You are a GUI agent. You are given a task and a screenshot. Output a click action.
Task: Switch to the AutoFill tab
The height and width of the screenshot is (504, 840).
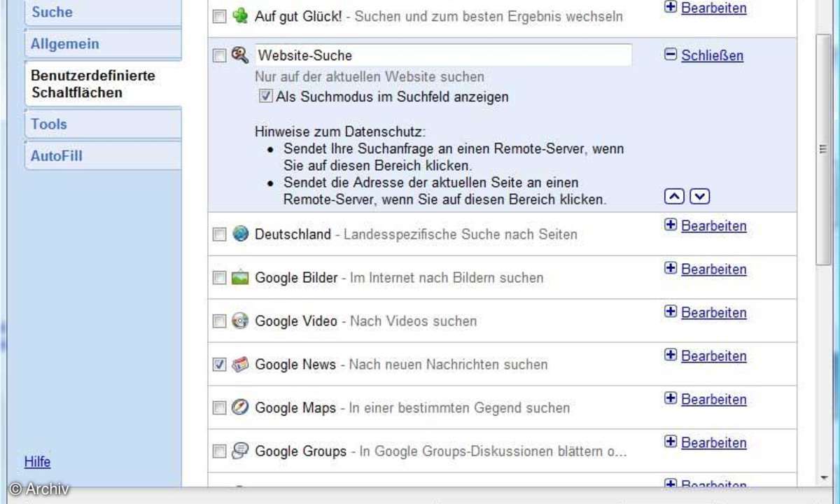click(103, 156)
